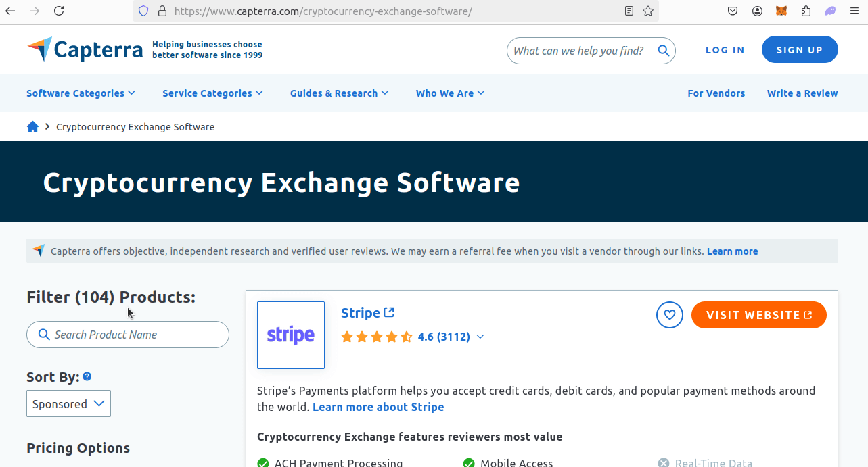Viewport: 868px width, 467px height.
Task: Save Stripe with the heart icon
Action: [x=670, y=315]
